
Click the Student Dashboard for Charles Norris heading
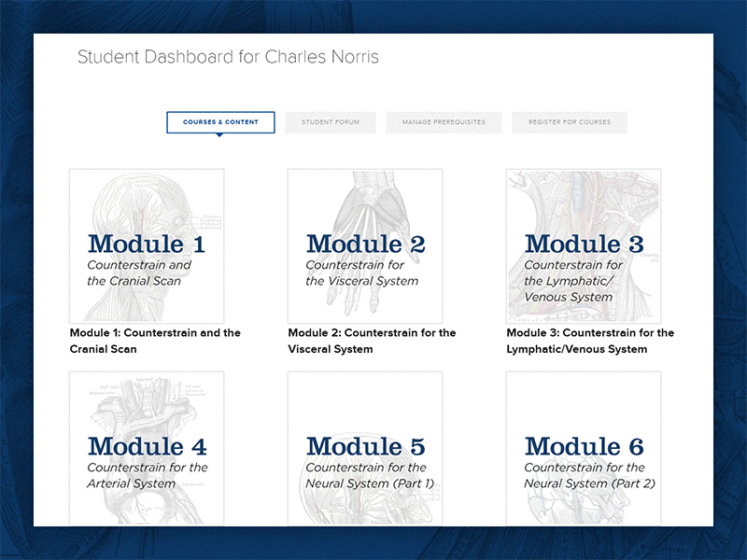[x=229, y=57]
